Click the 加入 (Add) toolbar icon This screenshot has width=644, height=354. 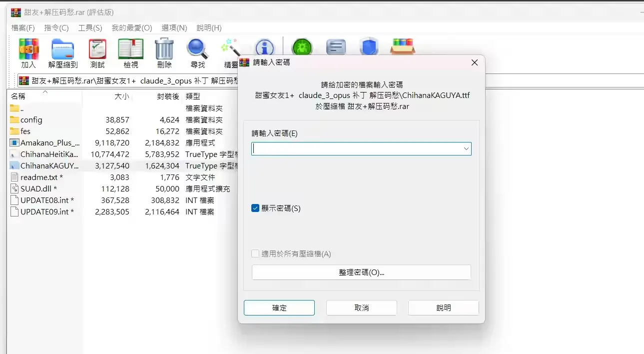pyautogui.click(x=28, y=49)
